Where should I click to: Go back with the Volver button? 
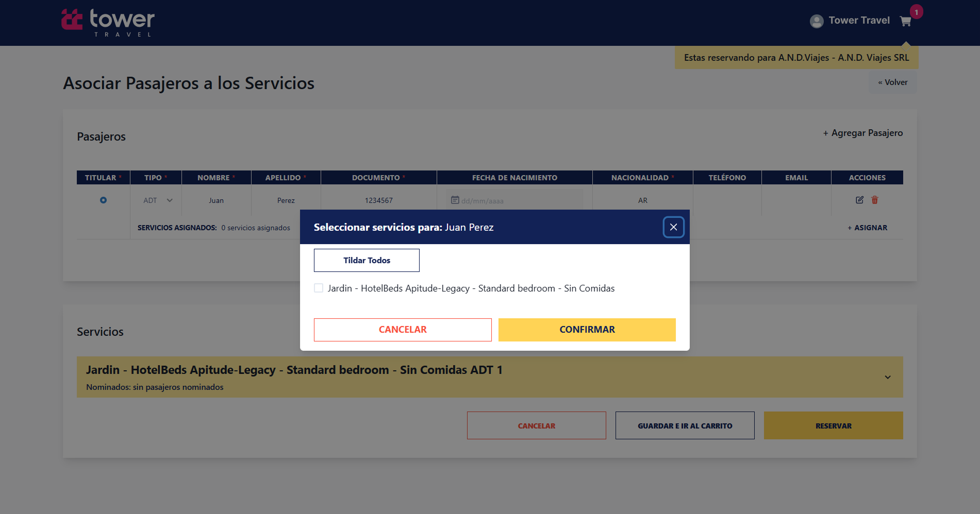click(893, 82)
